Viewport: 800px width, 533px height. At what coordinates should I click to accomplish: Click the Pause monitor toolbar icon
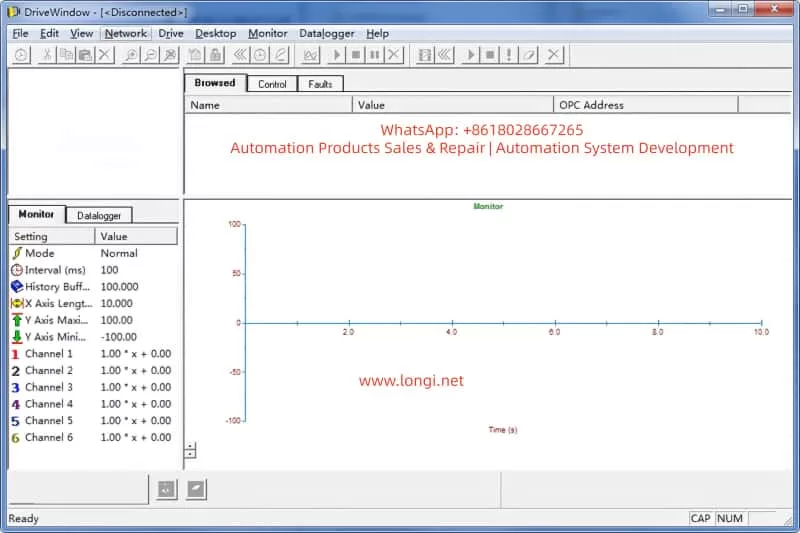coord(374,55)
